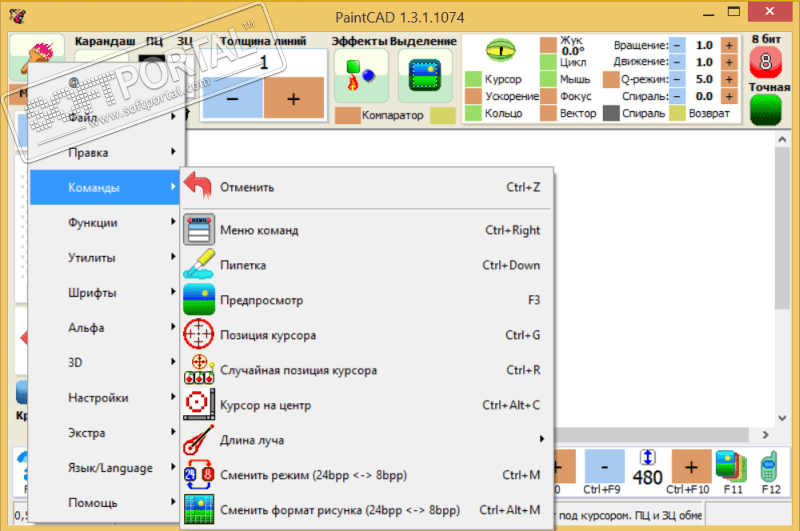Click the Сменить формат рисунка icon
Screen dimensions: 800x531
click(x=198, y=509)
